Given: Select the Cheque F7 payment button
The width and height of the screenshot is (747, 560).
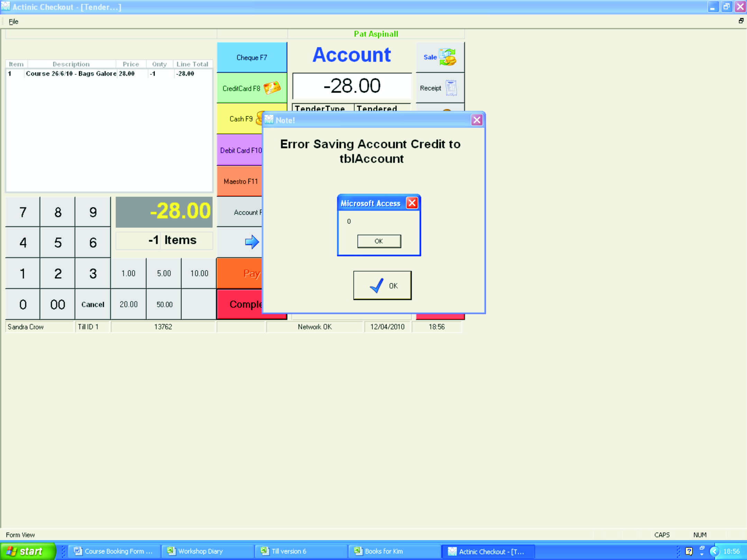Looking at the screenshot, I should [x=252, y=57].
